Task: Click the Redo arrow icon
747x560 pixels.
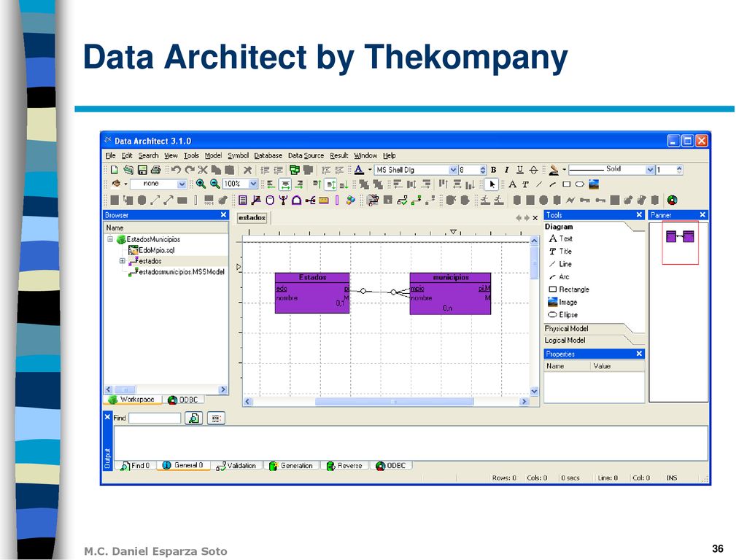Action: tap(190, 169)
